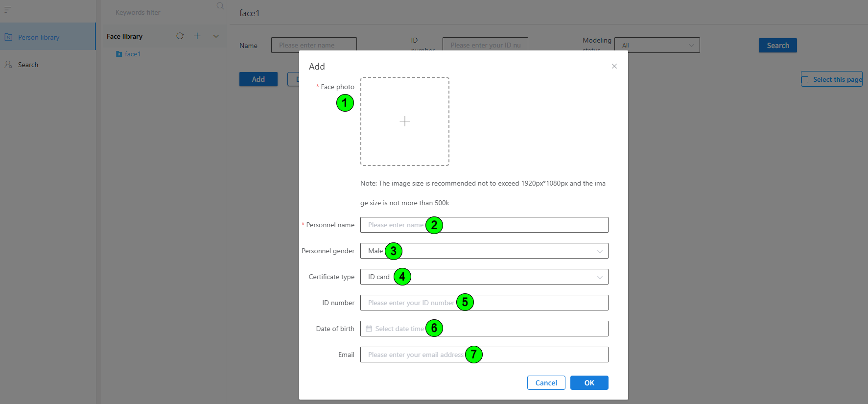
Task: Click the hamburger menu collapse icon
Action: point(8,9)
